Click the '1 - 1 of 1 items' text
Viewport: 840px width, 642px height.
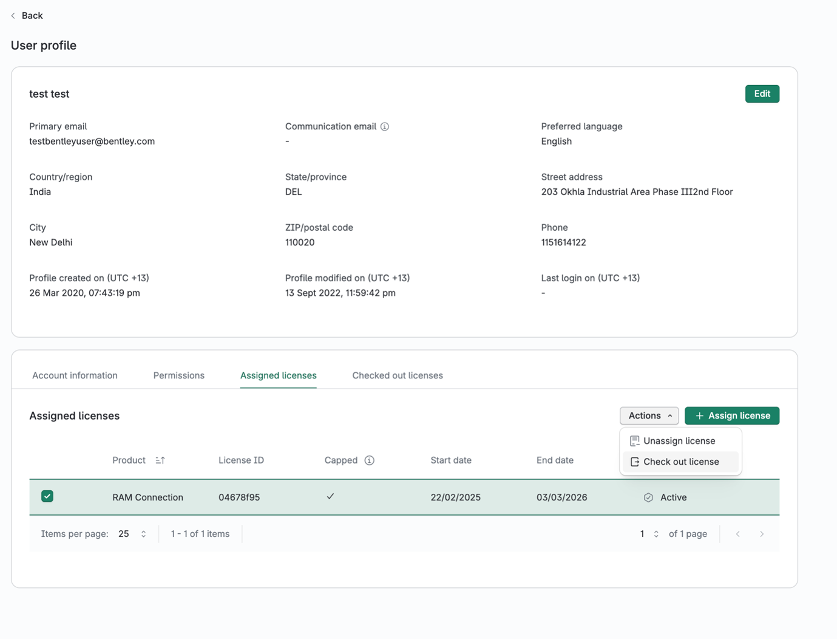[200, 534]
